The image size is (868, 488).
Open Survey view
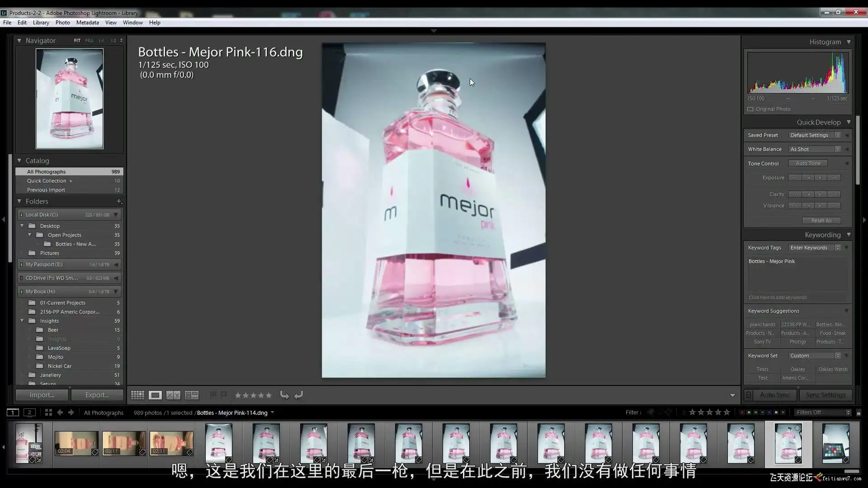[x=192, y=395]
